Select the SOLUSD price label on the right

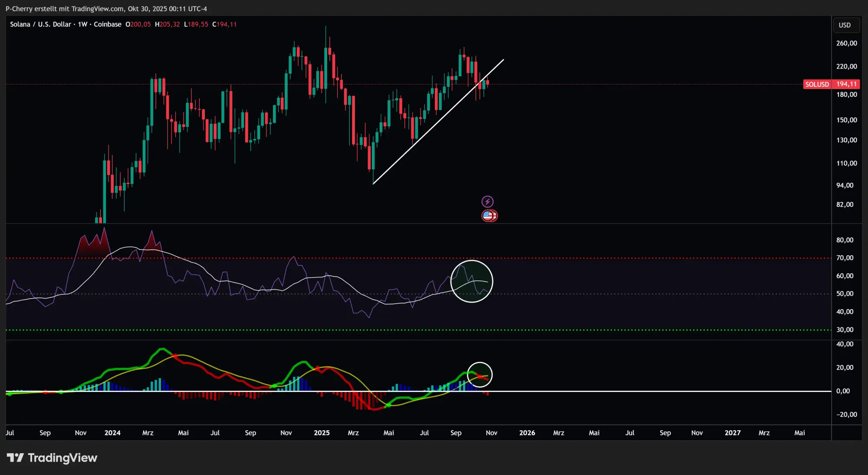click(x=830, y=84)
